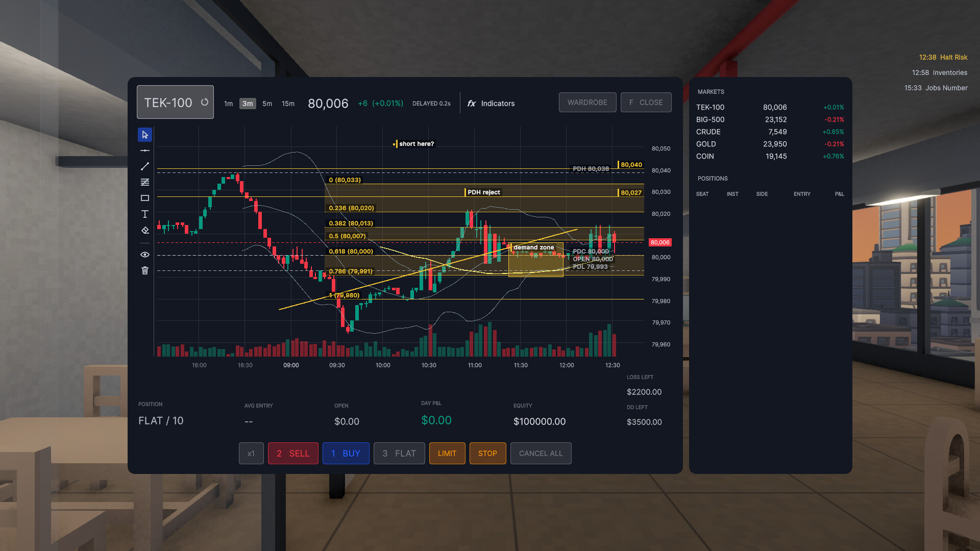Select the trend line tool
This screenshot has width=980, height=551.
[145, 166]
